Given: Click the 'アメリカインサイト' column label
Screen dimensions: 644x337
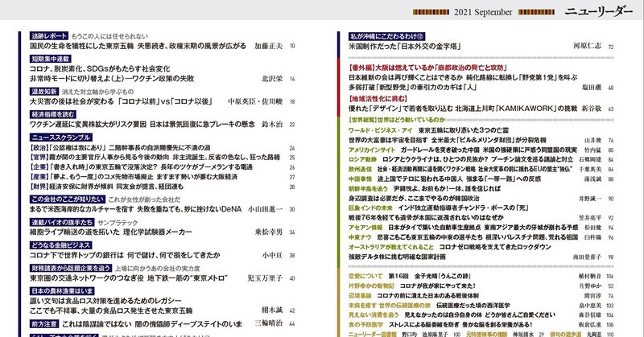Looking at the screenshot, I should click(x=372, y=150).
